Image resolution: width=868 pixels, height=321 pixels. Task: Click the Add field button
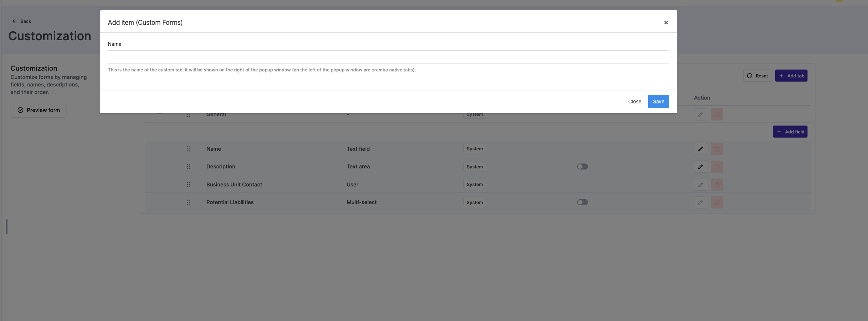tap(790, 132)
